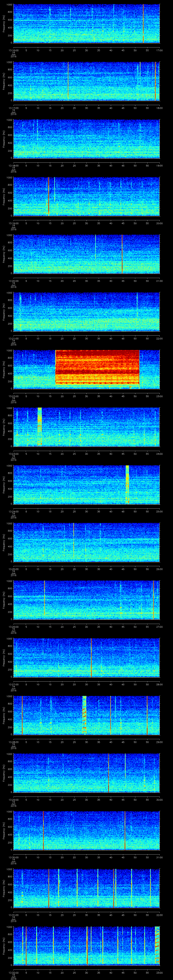The width and height of the screenshot is (173, 980).
Task: Click the line near 12 s in the 13:26 spectrogram
Action: pyautogui.click(x=44, y=600)
